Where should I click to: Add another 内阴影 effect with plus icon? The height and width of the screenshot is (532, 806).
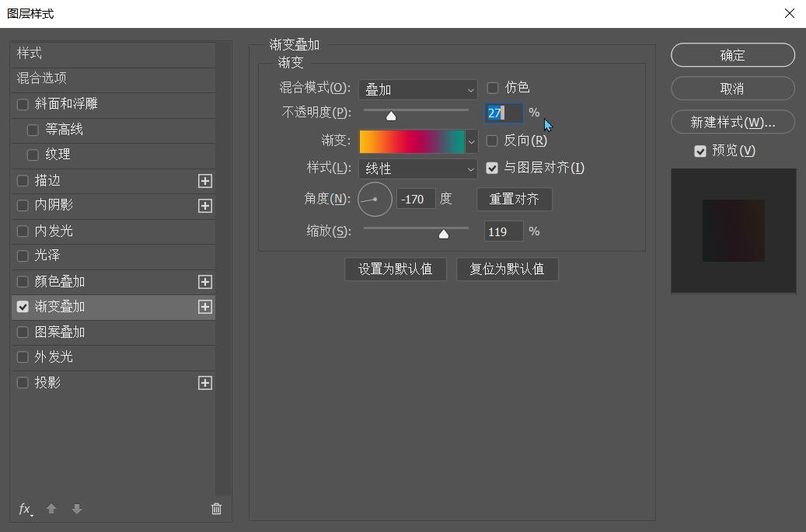click(204, 206)
